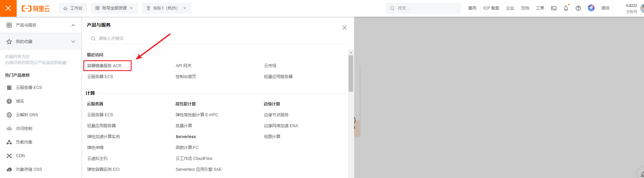Open the colorful AI assistant icon

pyautogui.click(x=591, y=8)
